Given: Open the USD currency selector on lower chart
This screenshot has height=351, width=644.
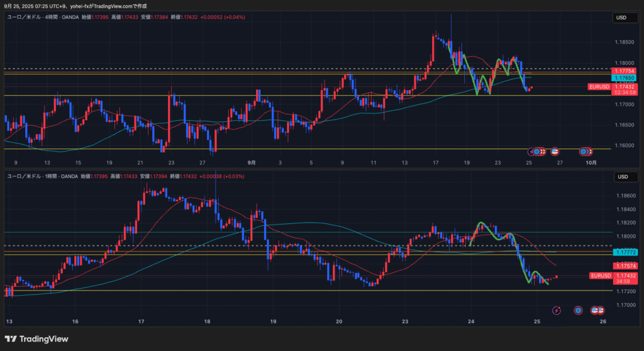Looking at the screenshot, I should click(x=621, y=177).
